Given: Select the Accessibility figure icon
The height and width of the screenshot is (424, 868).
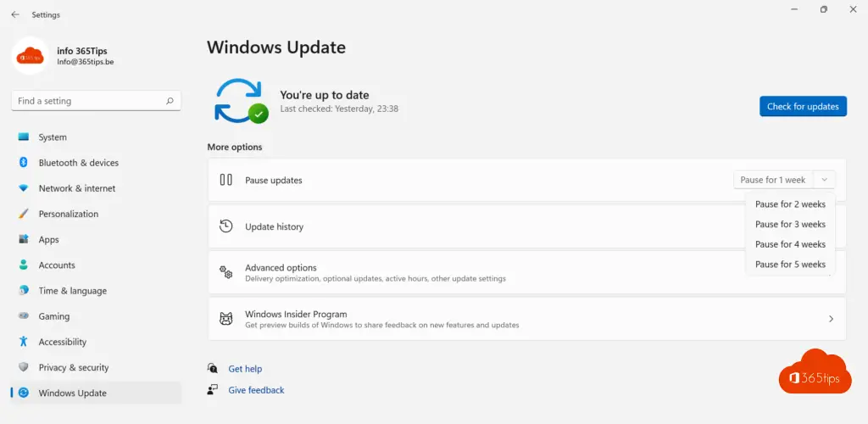Looking at the screenshot, I should pos(23,341).
